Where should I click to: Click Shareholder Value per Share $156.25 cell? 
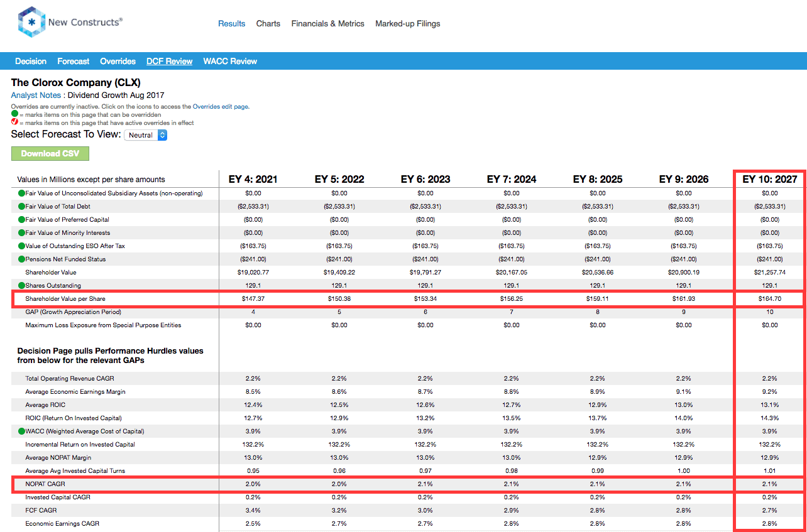(x=512, y=299)
